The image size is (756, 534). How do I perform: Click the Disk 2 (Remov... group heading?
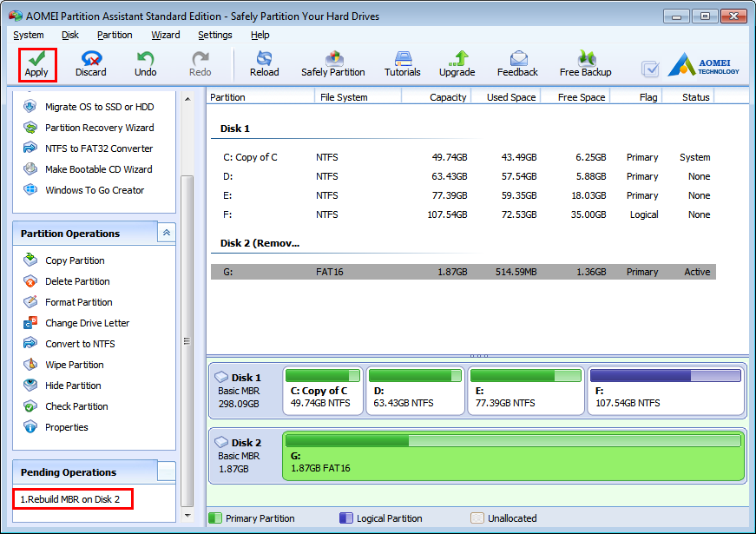pos(260,243)
